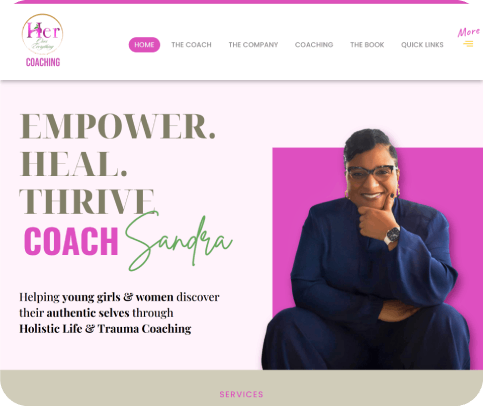483x406 pixels.
Task: Click the Her Does Everything circular logo
Action: point(42,34)
